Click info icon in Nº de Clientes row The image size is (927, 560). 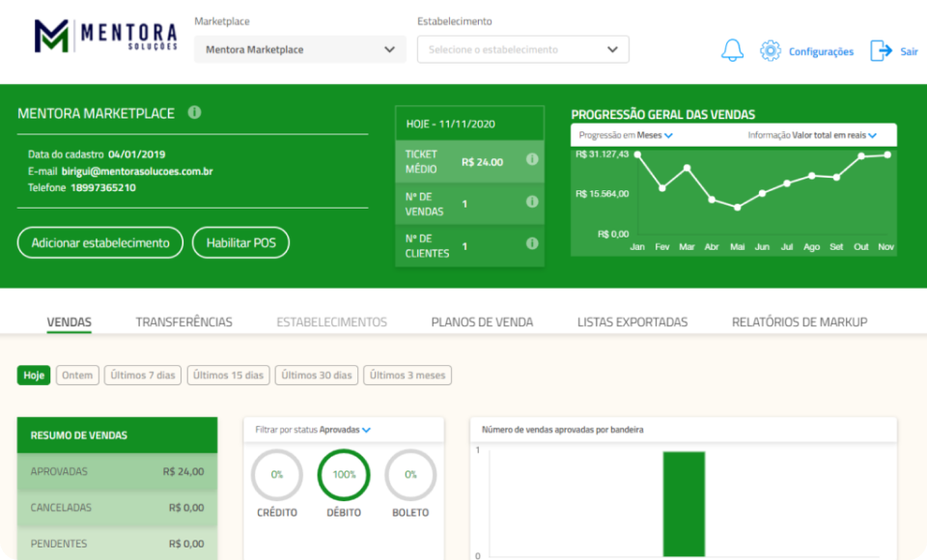[532, 243]
